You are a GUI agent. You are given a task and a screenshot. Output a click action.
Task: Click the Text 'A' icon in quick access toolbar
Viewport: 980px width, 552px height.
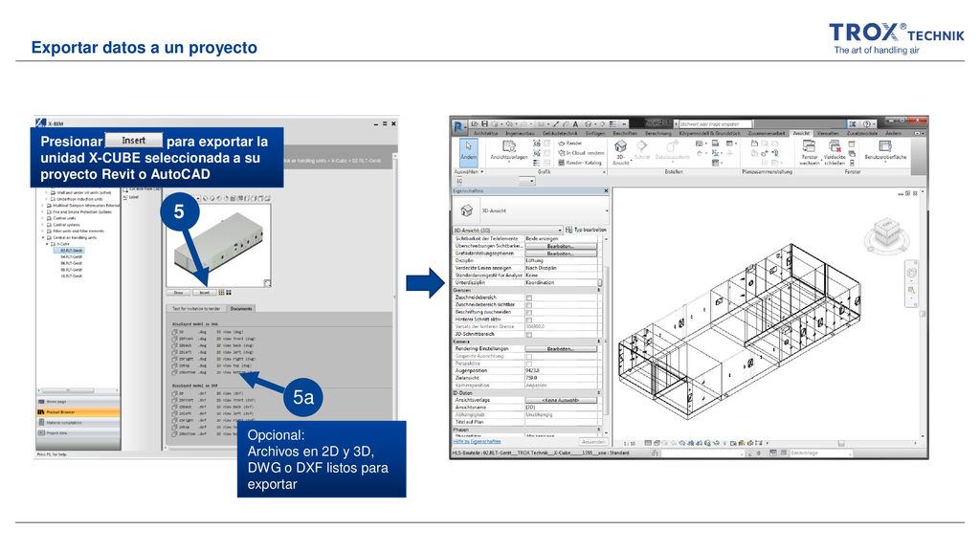pyautogui.click(x=575, y=124)
